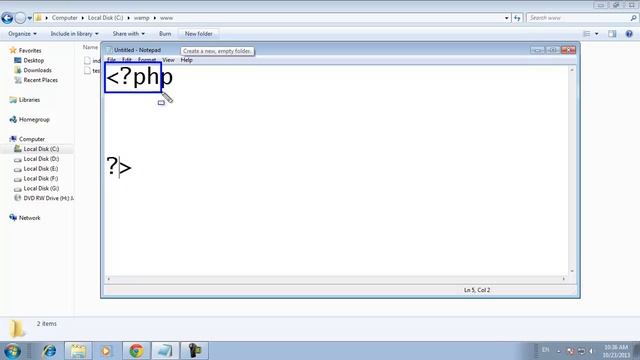The height and width of the screenshot is (360, 640).
Task: Click the Notepad horizontal scrollbar right arrow
Action: [x=564, y=279]
